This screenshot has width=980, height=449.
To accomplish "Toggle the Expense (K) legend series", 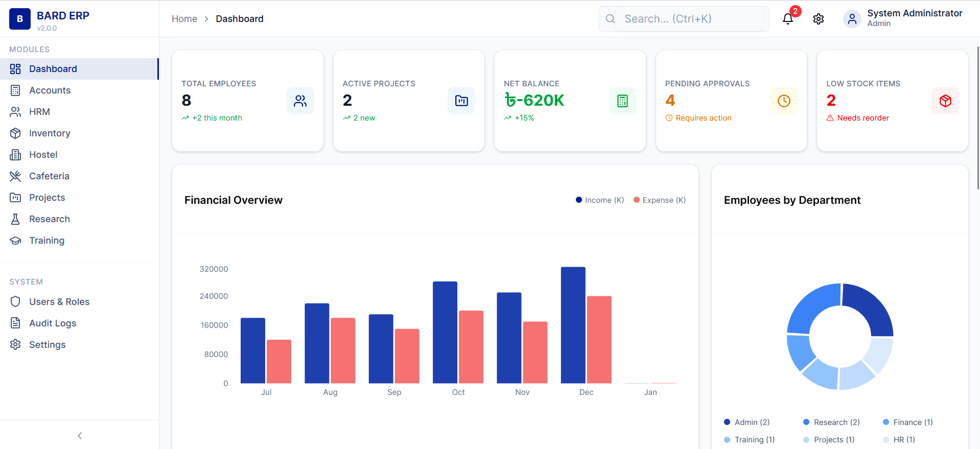I will click(x=659, y=200).
